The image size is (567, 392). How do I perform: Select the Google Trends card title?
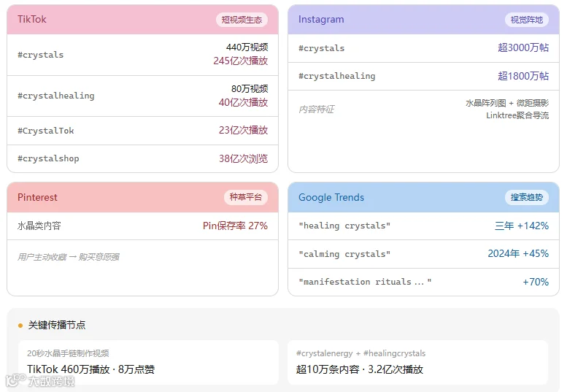tap(331, 197)
